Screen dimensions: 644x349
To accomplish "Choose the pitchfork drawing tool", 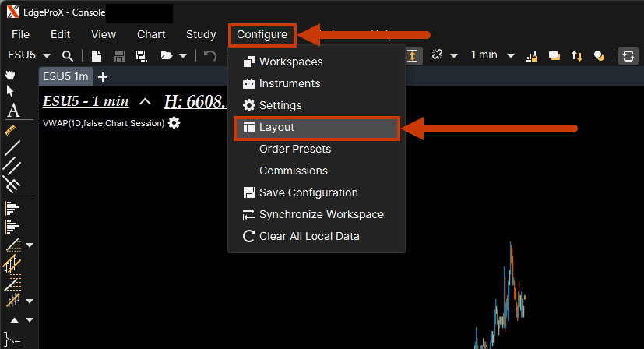I will tap(12, 185).
